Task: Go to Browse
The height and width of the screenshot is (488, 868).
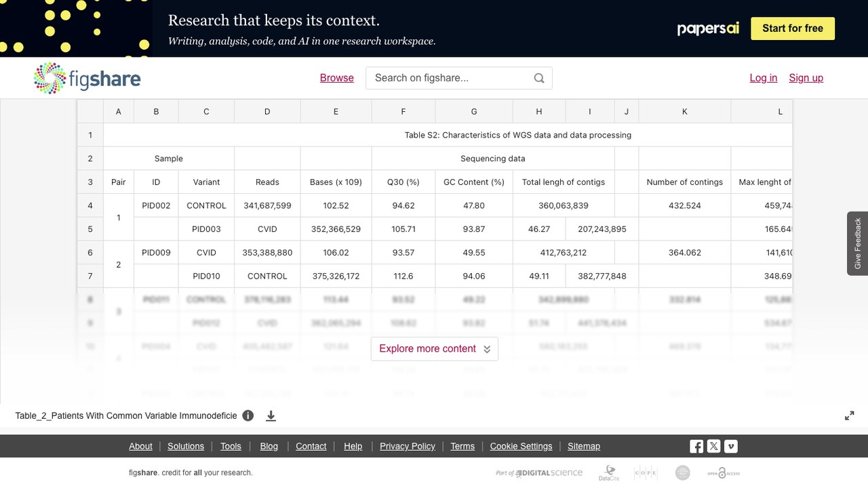Action: point(337,78)
